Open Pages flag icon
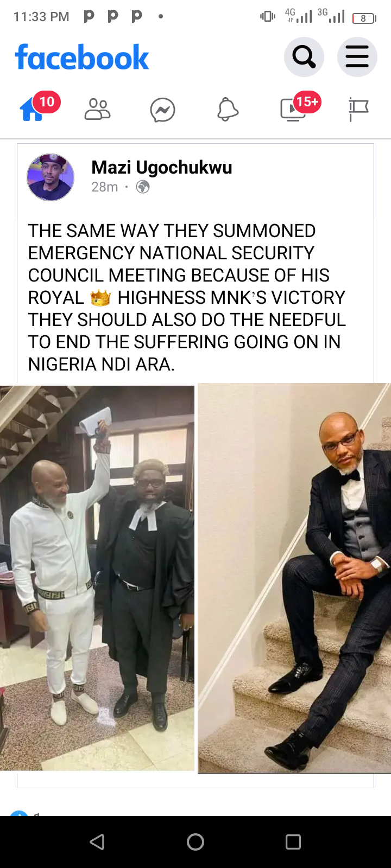 click(358, 110)
